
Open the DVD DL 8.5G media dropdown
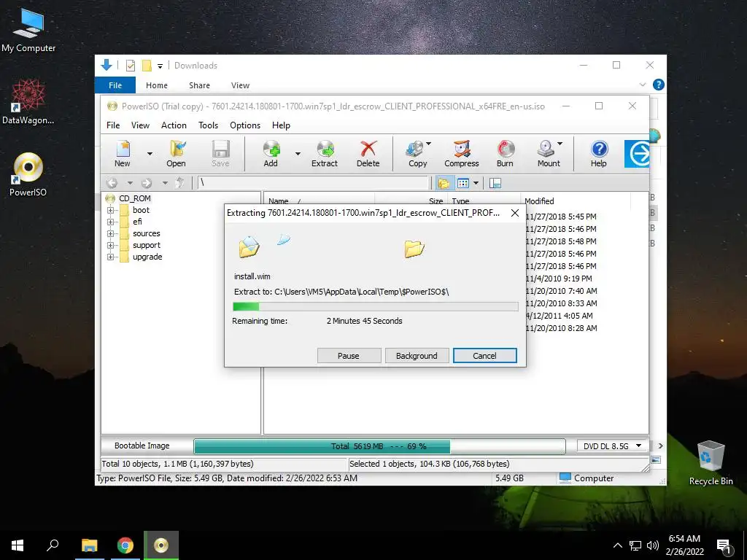(638, 446)
